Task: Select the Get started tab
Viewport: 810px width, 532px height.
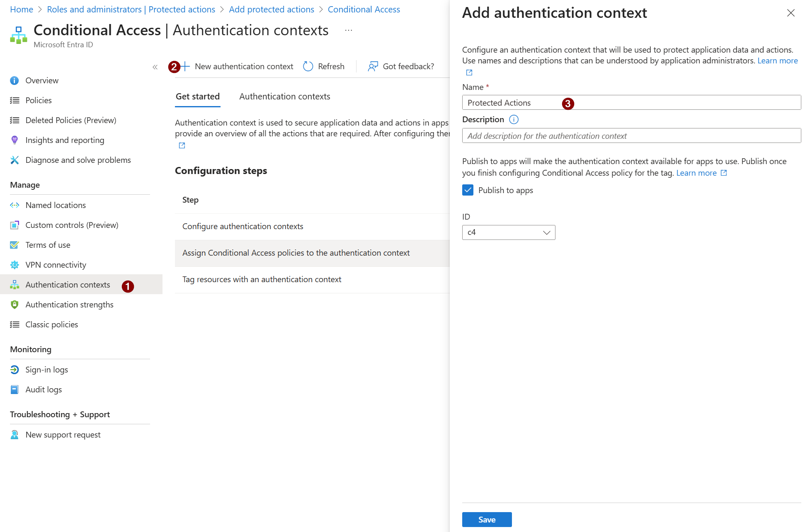Action: pyautogui.click(x=197, y=97)
